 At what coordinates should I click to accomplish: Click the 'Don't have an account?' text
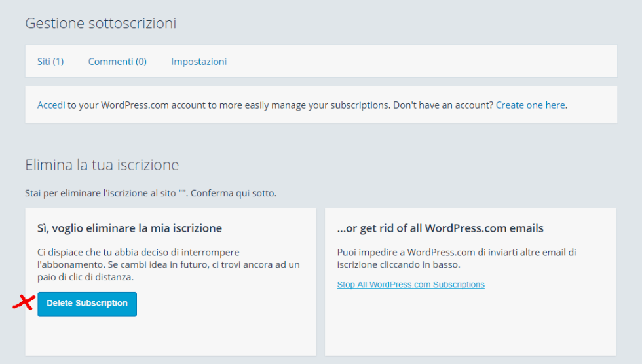tap(443, 105)
